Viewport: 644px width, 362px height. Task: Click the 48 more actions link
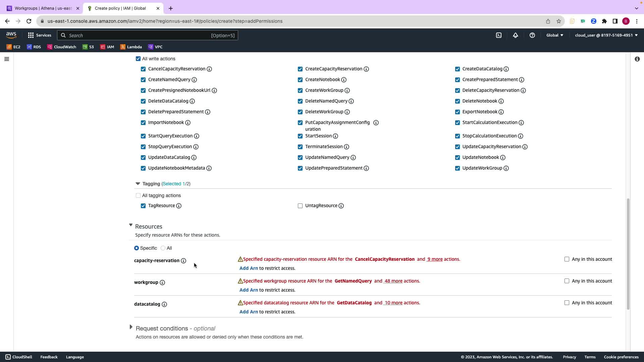click(393, 281)
